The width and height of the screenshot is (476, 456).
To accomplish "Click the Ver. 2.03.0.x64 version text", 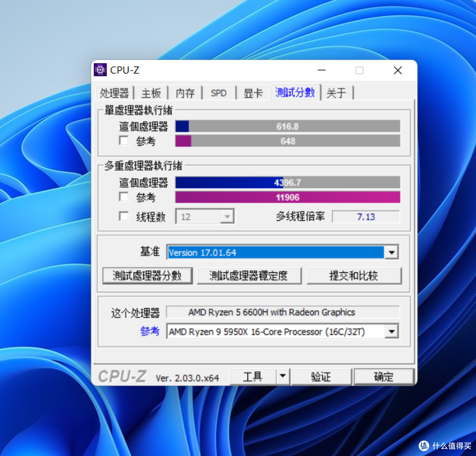I will point(187,378).
